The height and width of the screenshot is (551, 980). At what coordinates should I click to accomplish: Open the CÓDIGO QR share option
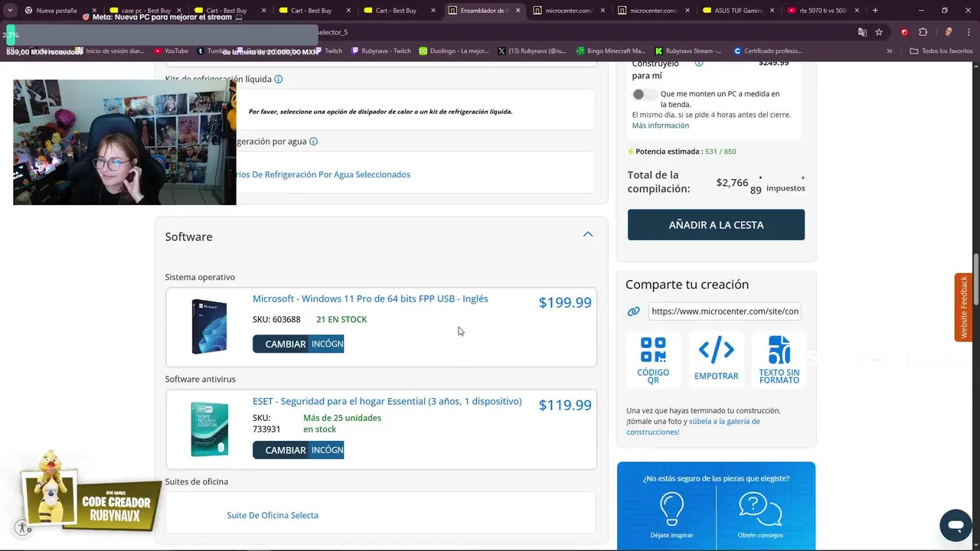(653, 360)
